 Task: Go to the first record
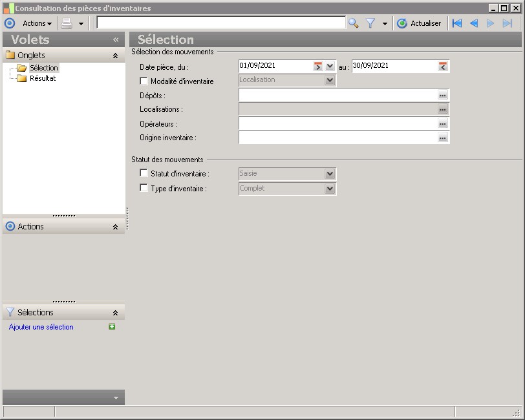pos(457,23)
